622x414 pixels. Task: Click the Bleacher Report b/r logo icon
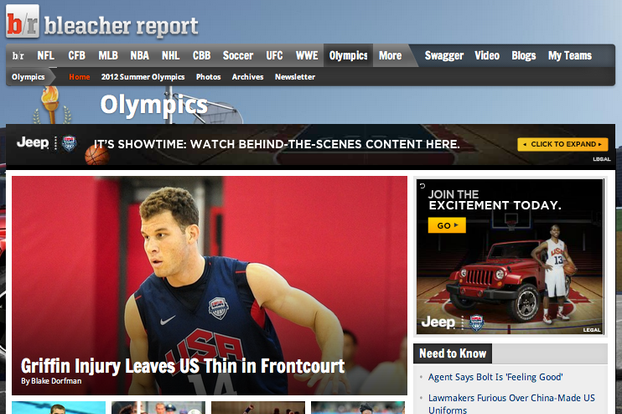tap(23, 21)
